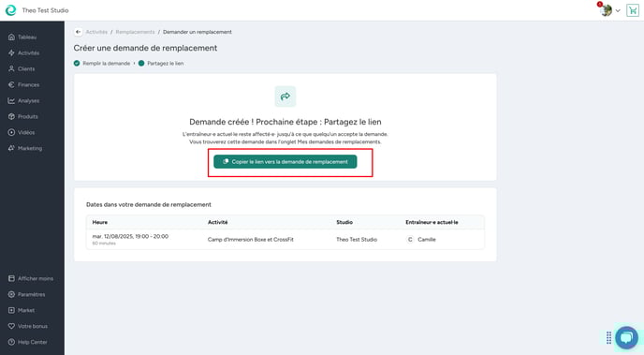The image size is (644, 355).
Task: Open the Tableau dashboard icon in sidebar
Action: click(11, 37)
